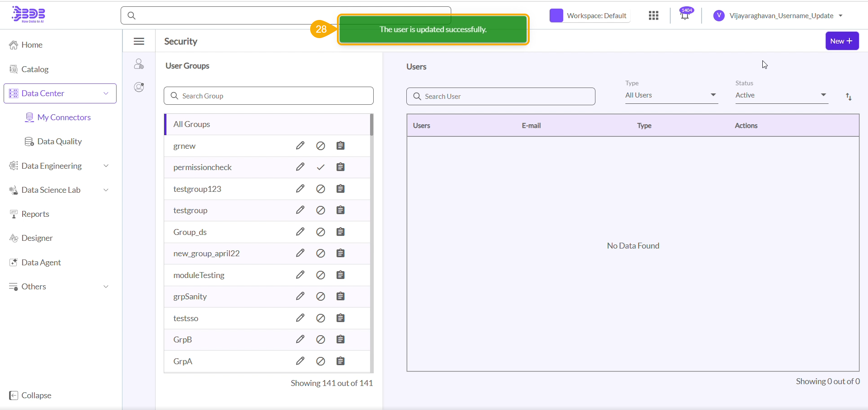Viewport: 868px width, 410px height.
Task: Open the clipboard icon for testgroup123
Action: [x=341, y=189]
